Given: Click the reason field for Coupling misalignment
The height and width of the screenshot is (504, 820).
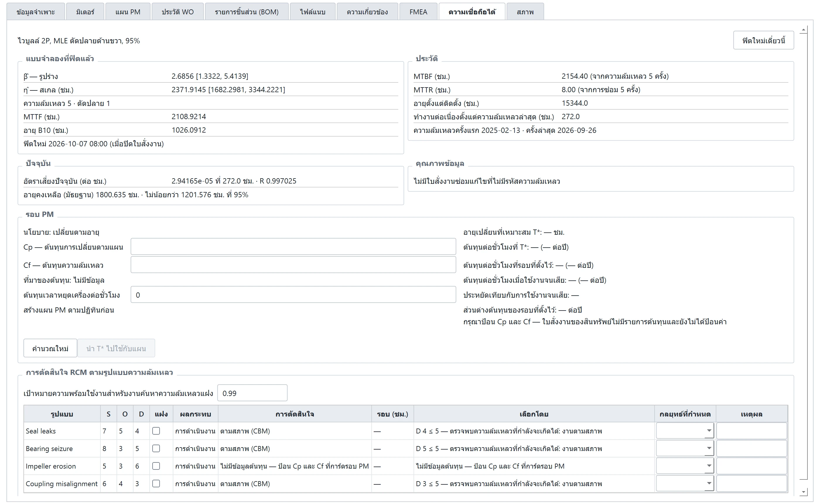Looking at the screenshot, I should tap(752, 483).
